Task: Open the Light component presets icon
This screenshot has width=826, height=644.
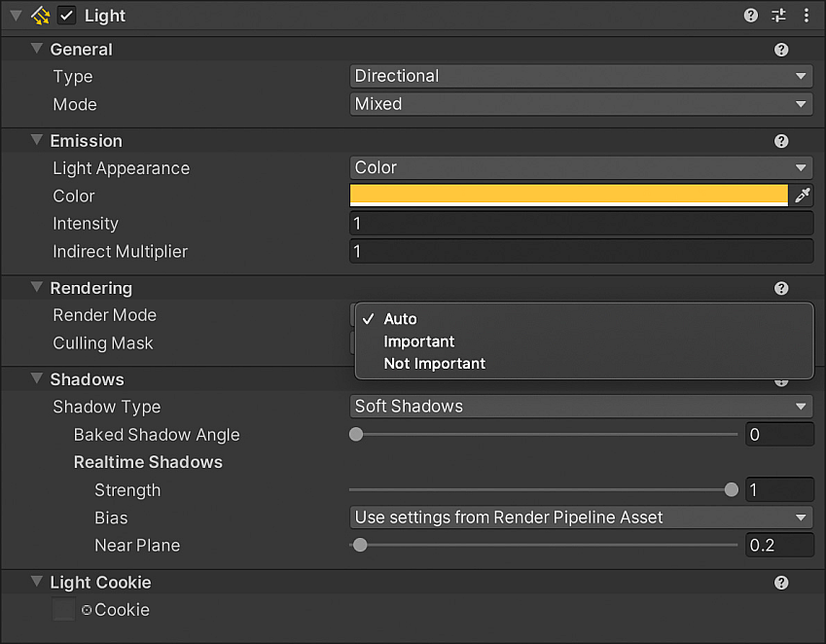Action: click(x=778, y=16)
